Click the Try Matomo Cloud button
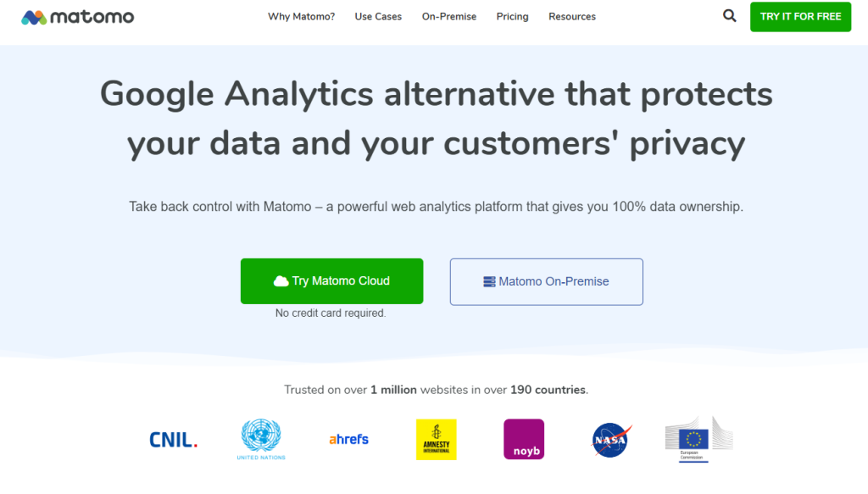 click(331, 281)
